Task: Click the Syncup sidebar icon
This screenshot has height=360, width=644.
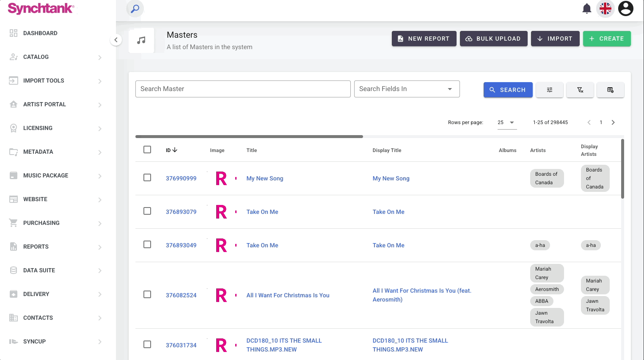Action: [x=14, y=341]
